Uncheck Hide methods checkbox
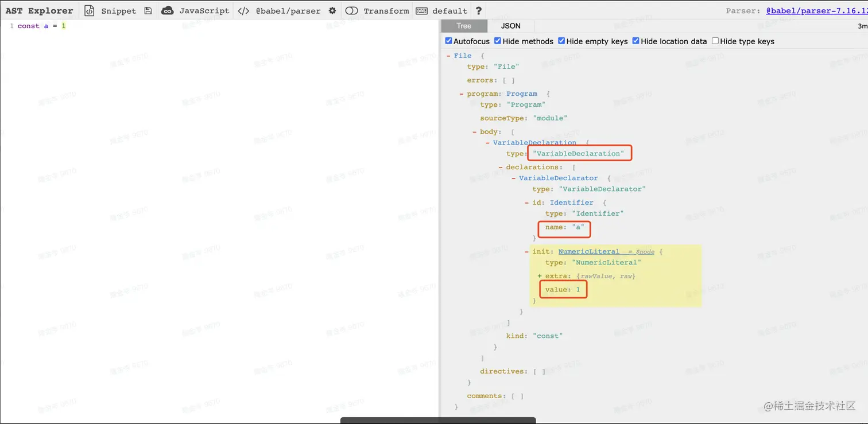This screenshot has height=424, width=868. point(498,41)
